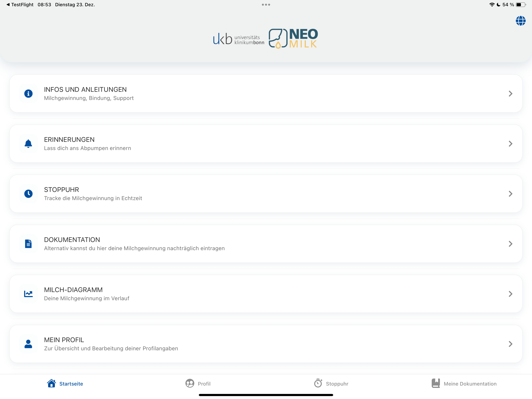This screenshot has width=532, height=399.
Task: Open the DOKUMENTATION card title
Action: point(72,240)
